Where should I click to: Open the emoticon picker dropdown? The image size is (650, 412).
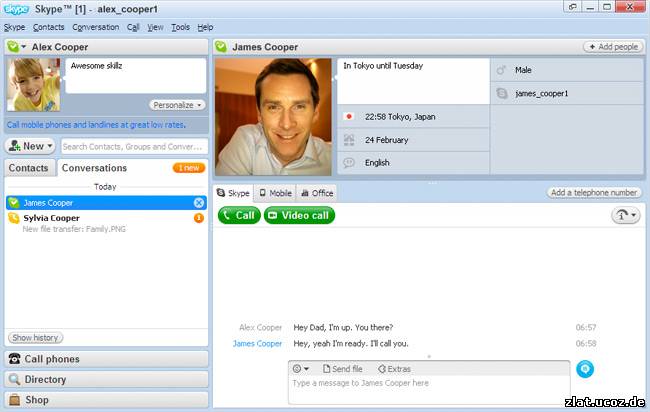pos(301,368)
